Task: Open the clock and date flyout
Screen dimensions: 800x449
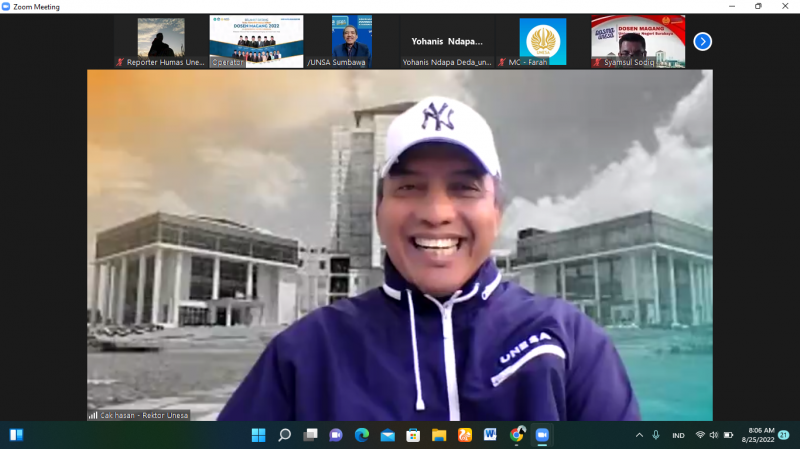Action: pyautogui.click(x=757, y=435)
